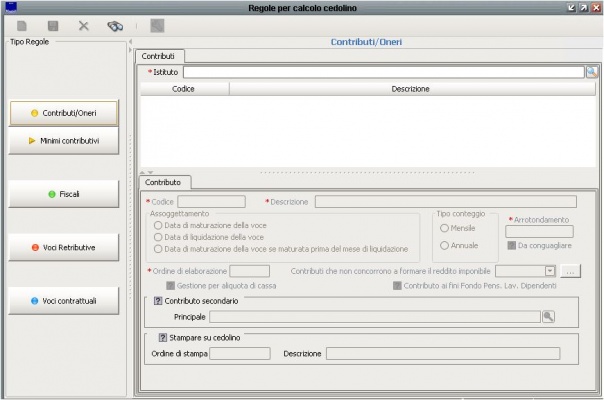The image size is (604, 400).
Task: Click the Delete X toolbar icon
Action: (84, 26)
